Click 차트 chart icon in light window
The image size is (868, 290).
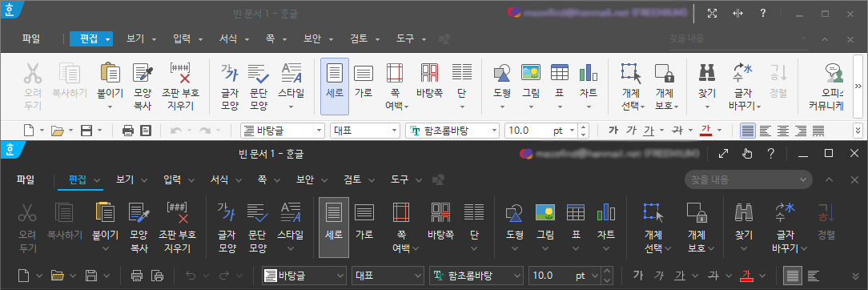pyautogui.click(x=589, y=72)
